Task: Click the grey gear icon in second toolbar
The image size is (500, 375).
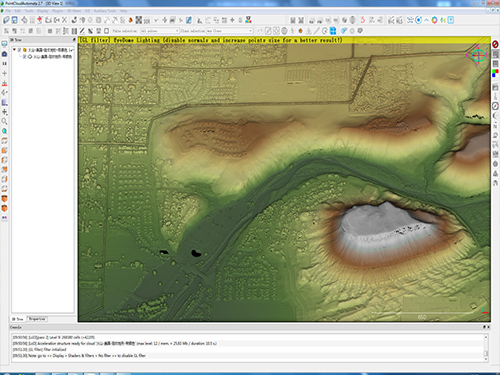Action: pos(360,31)
